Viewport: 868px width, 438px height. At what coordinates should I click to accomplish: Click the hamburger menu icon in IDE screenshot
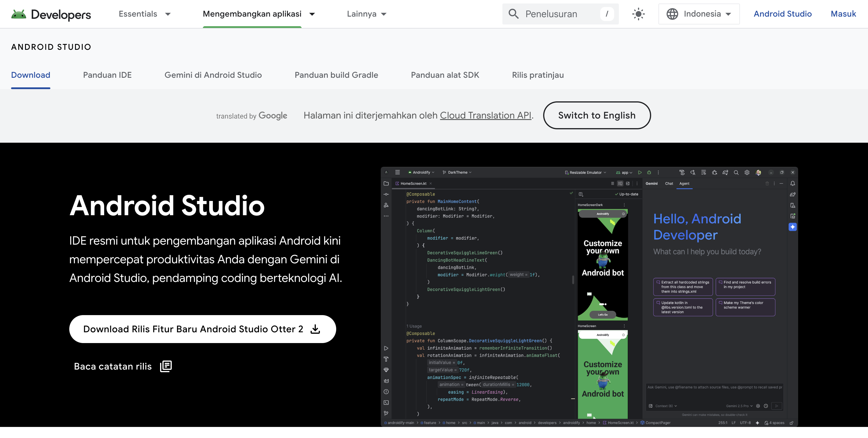pos(398,172)
